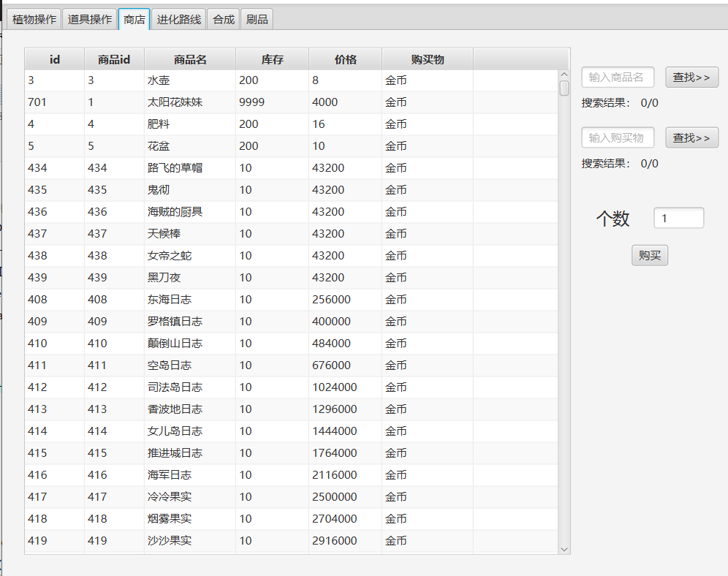Sort by the 价格 column header

click(x=346, y=59)
